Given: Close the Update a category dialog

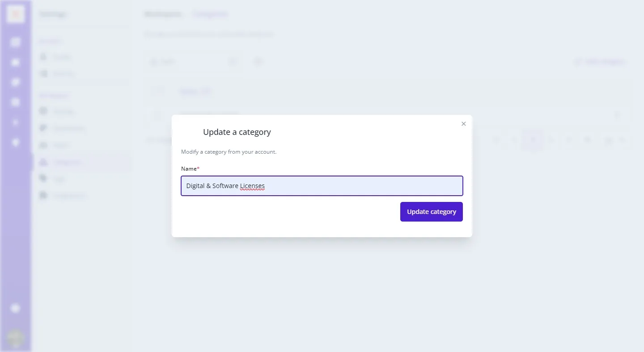Looking at the screenshot, I should (x=463, y=124).
